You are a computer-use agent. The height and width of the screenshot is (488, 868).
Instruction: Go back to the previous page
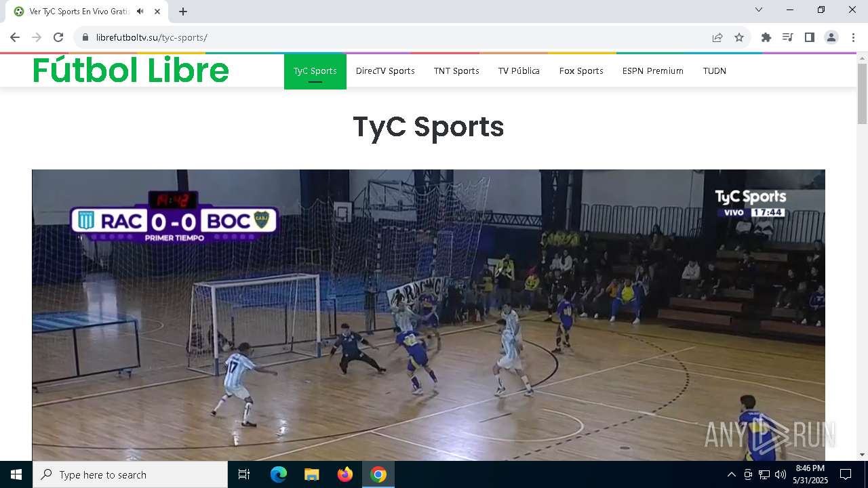click(x=15, y=37)
